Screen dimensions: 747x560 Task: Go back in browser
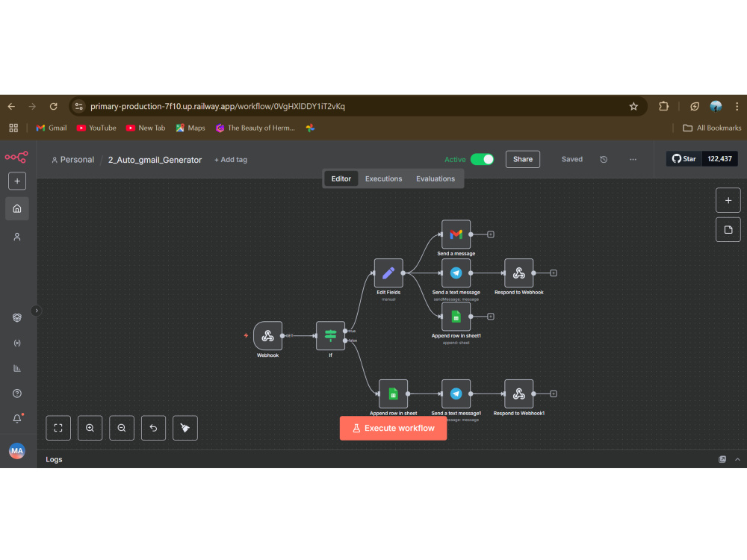coord(11,106)
